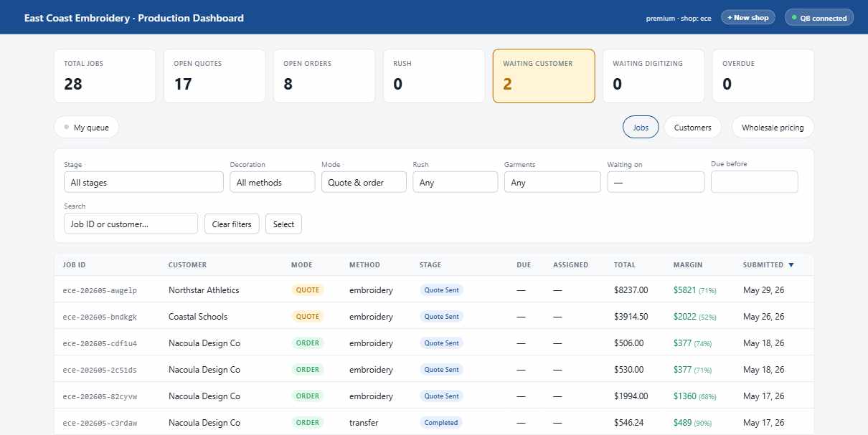Create a shop with + New shop
The width and height of the screenshot is (868, 435).
pyautogui.click(x=747, y=17)
